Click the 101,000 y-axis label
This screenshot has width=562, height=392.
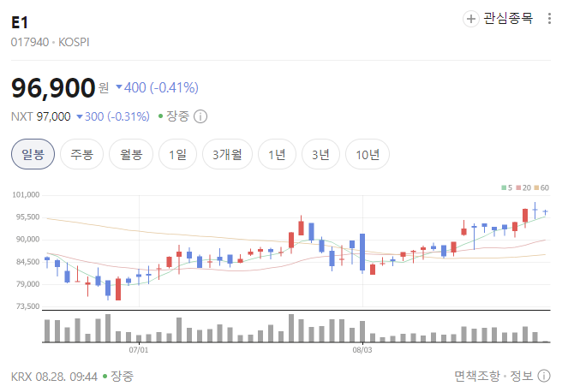[x=26, y=195]
